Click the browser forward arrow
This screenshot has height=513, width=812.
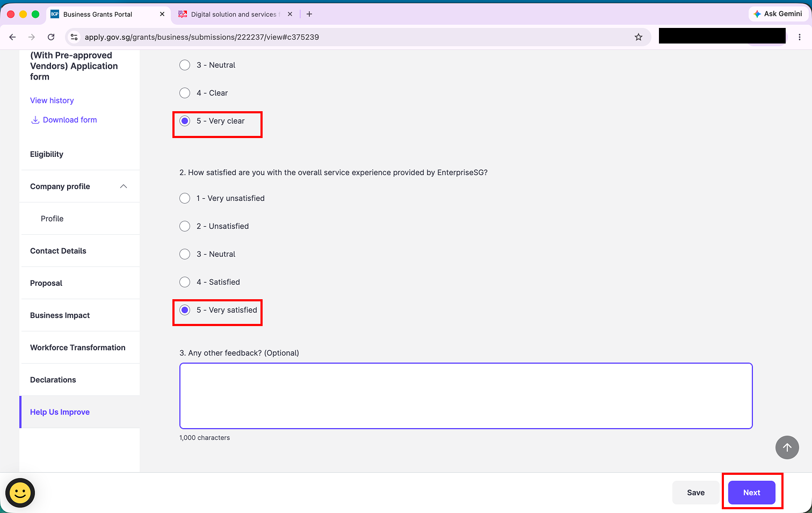pos(32,37)
